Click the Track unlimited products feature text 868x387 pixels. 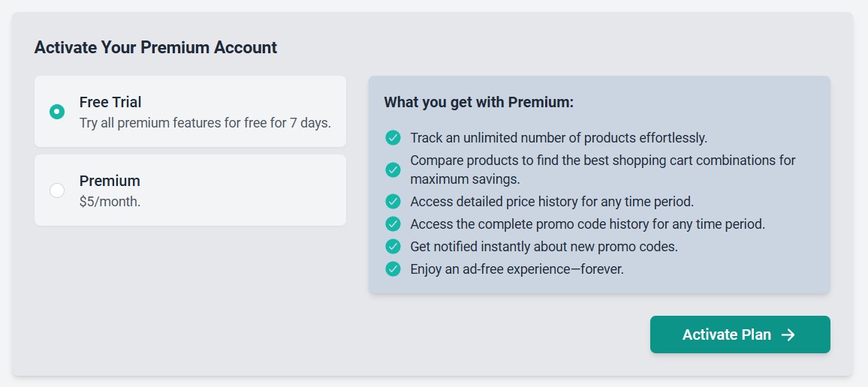click(x=559, y=138)
